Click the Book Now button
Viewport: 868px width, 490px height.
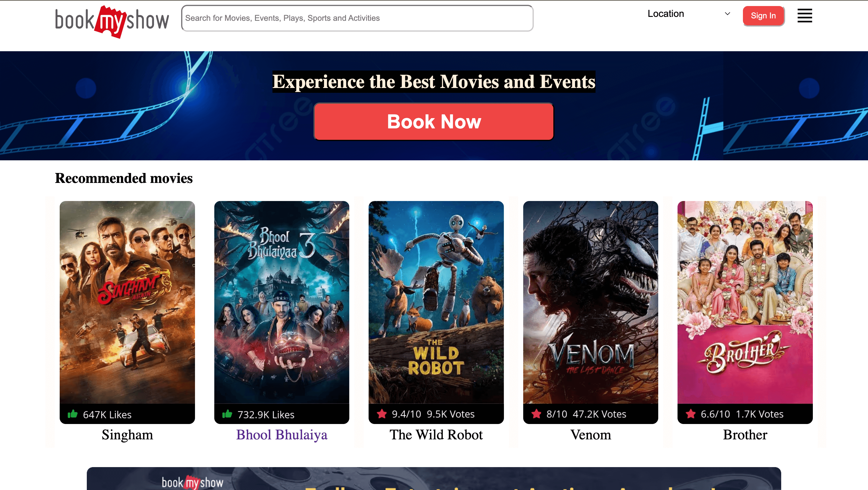click(x=434, y=121)
